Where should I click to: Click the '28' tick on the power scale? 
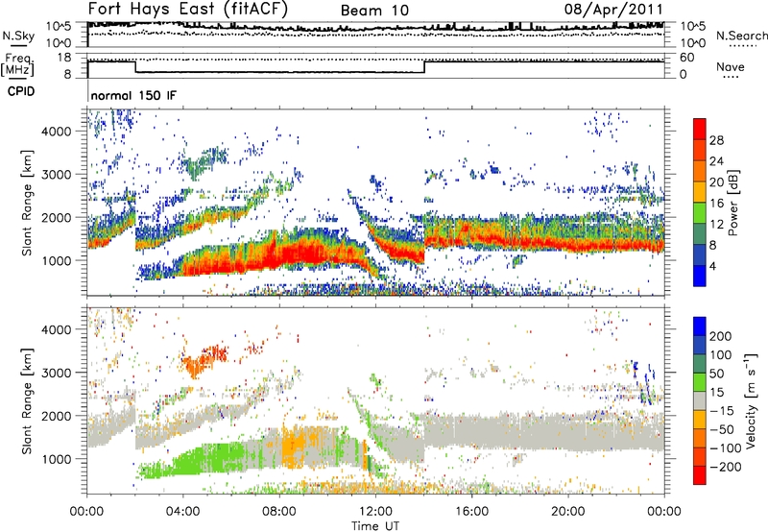pos(716,140)
